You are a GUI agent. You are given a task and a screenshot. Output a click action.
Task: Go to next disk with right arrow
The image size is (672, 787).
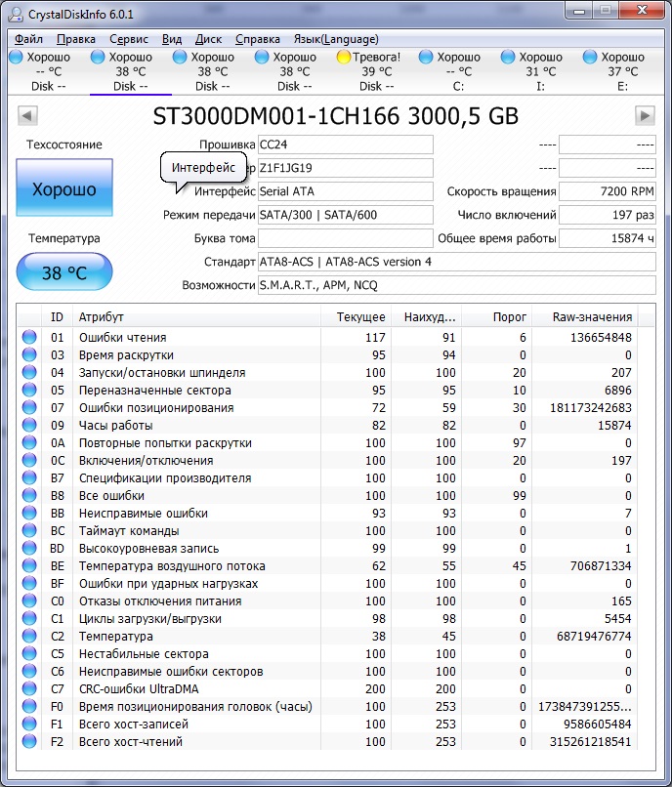(645, 115)
